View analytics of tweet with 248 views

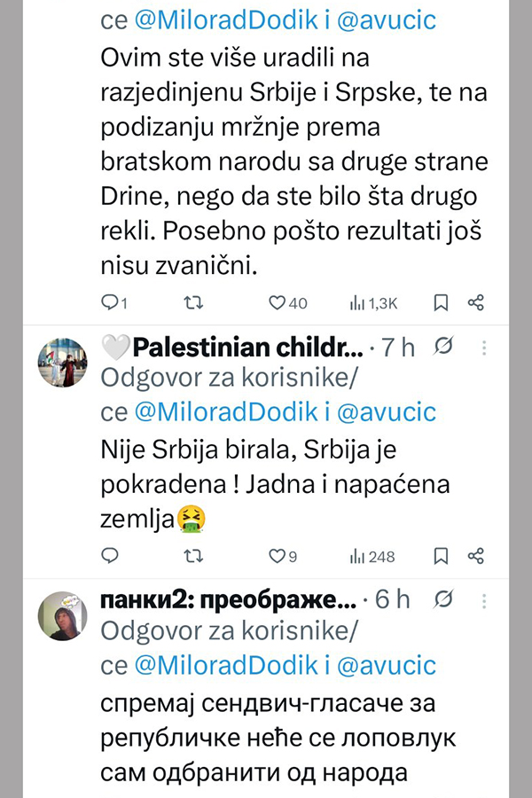coord(358,557)
